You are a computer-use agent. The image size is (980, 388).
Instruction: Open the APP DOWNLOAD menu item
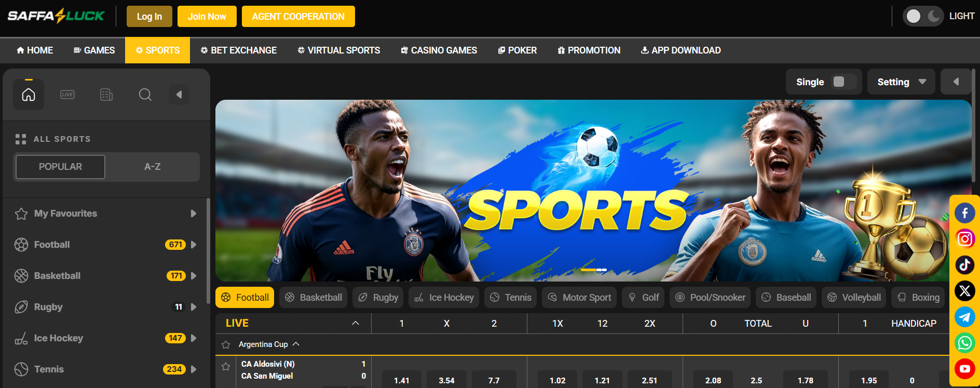click(681, 50)
